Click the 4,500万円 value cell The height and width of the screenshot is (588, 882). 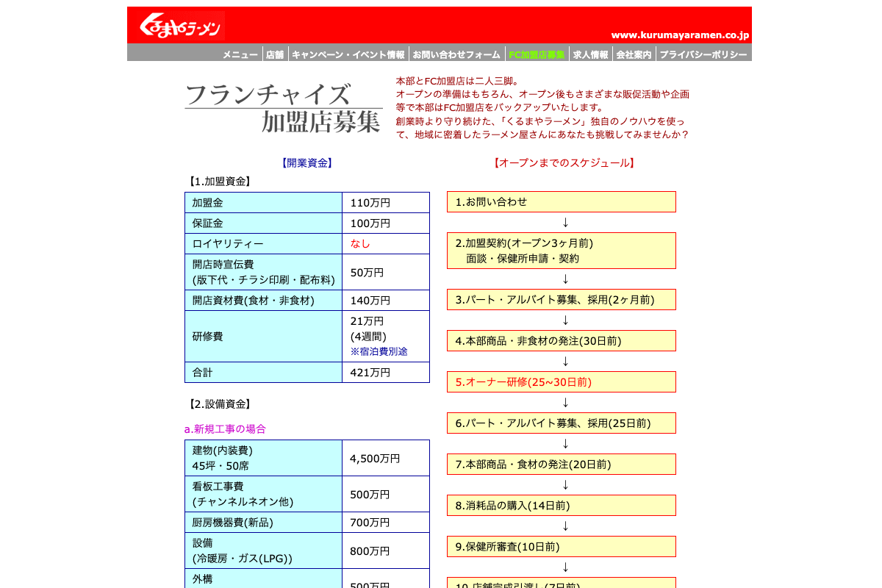386,458
